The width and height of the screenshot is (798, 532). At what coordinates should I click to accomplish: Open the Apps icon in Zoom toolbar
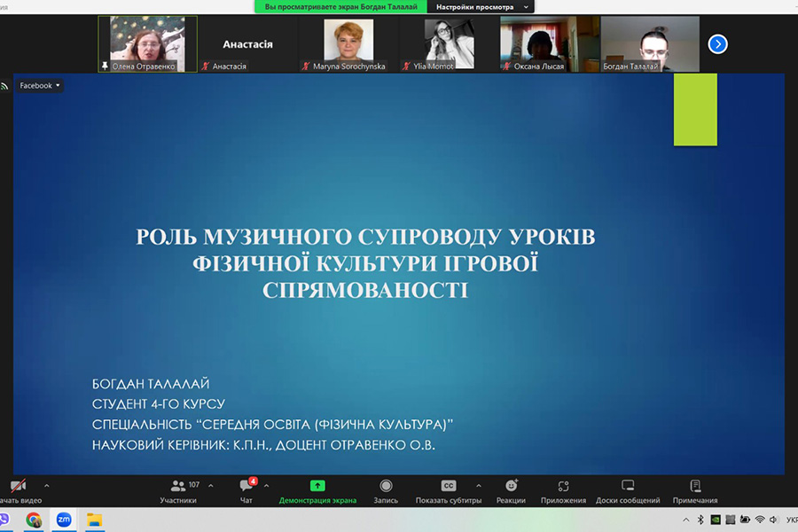click(x=563, y=486)
